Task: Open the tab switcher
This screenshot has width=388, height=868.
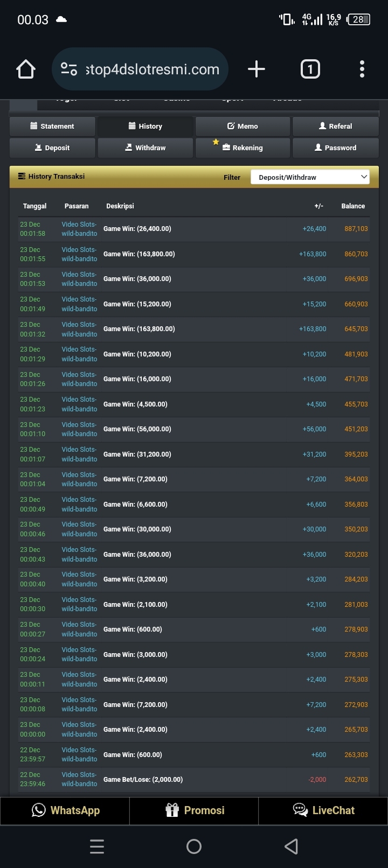Action: [310, 69]
